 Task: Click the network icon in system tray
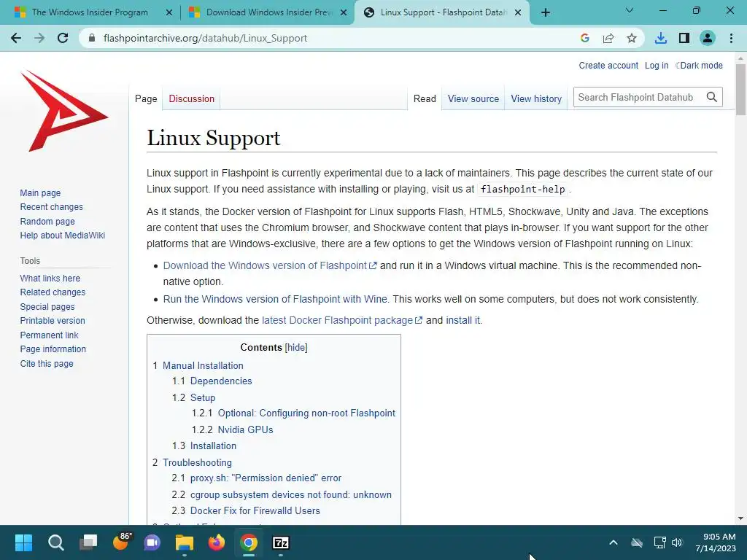pos(659,542)
